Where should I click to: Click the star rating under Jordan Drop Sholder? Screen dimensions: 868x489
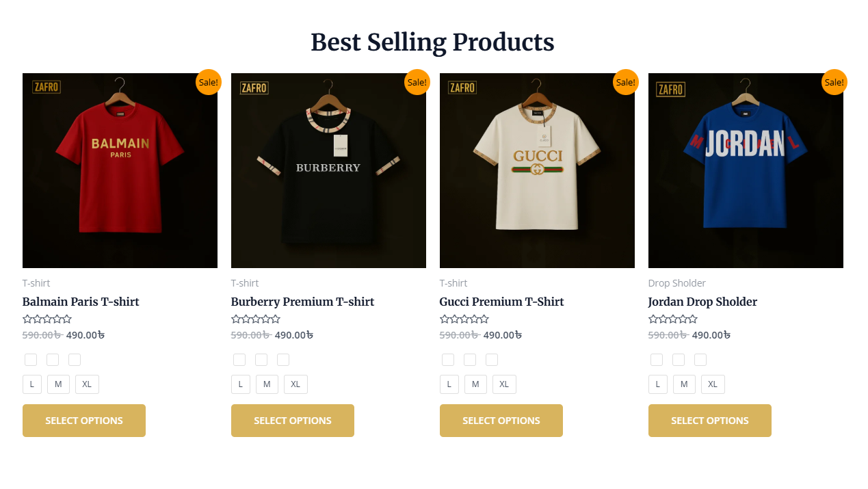point(673,319)
